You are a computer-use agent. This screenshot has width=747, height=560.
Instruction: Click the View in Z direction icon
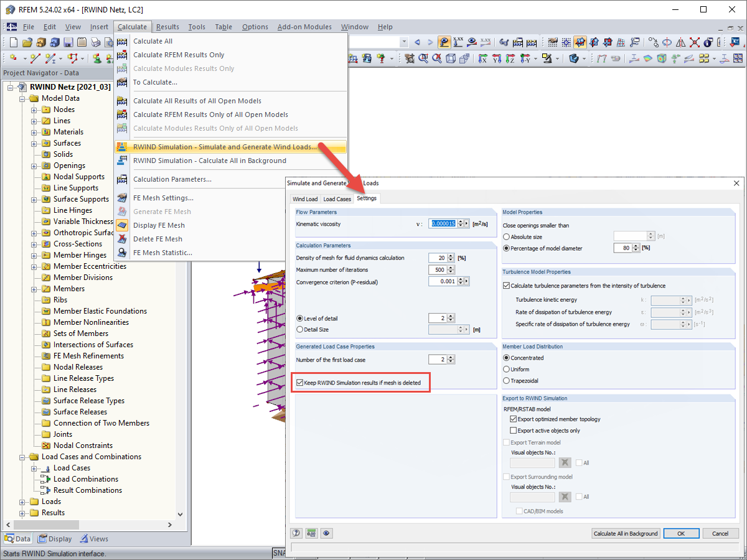coord(510,58)
